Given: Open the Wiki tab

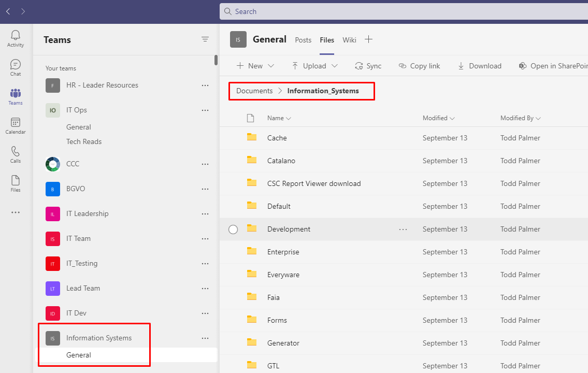Looking at the screenshot, I should point(349,40).
